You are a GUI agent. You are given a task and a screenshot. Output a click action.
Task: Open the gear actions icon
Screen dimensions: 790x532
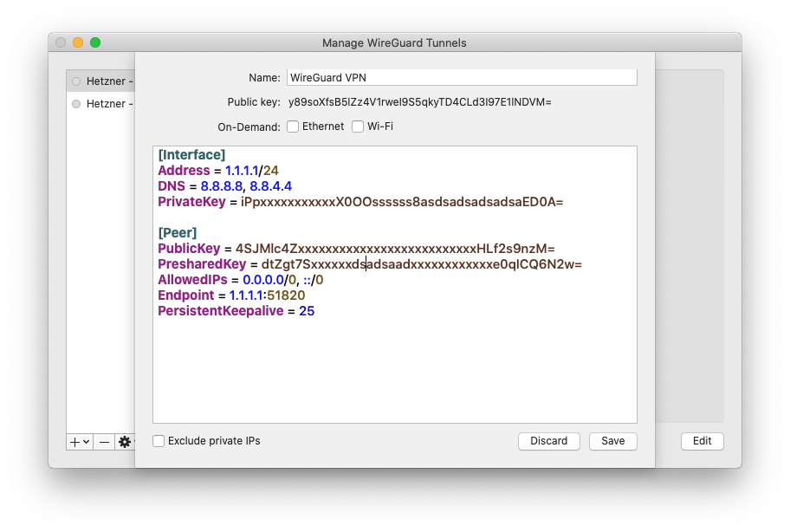tap(124, 442)
